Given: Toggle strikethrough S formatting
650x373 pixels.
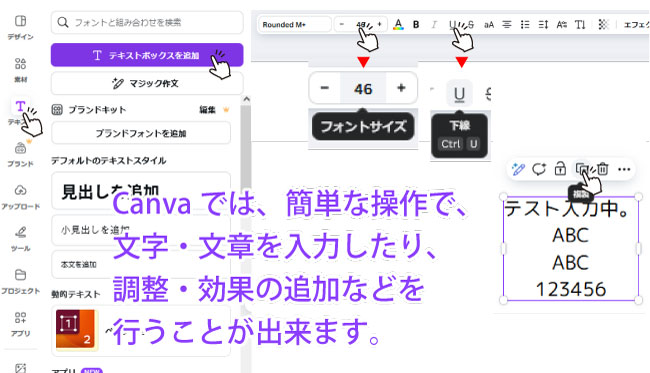Looking at the screenshot, I should pos(471,24).
